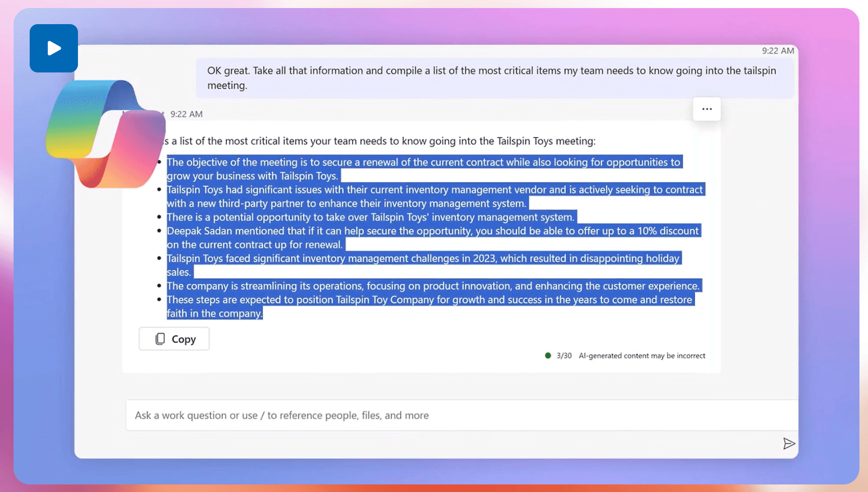Play the video with the blue play button
The height and width of the screenshot is (492, 868).
(54, 48)
